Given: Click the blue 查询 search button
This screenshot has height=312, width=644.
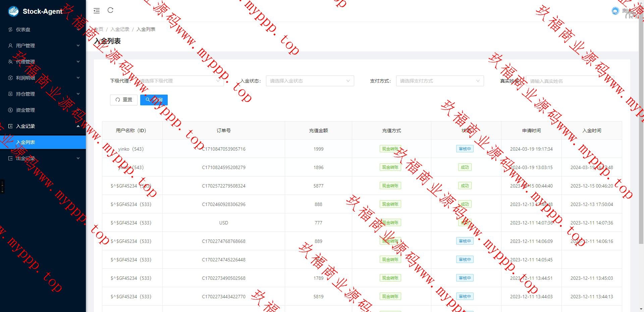Looking at the screenshot, I should coord(154,100).
